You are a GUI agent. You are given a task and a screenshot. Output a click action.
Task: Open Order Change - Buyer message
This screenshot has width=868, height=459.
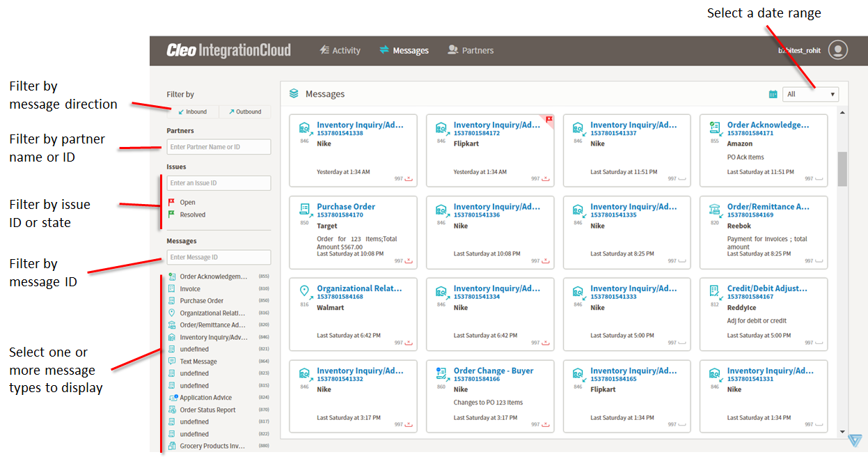494,371
